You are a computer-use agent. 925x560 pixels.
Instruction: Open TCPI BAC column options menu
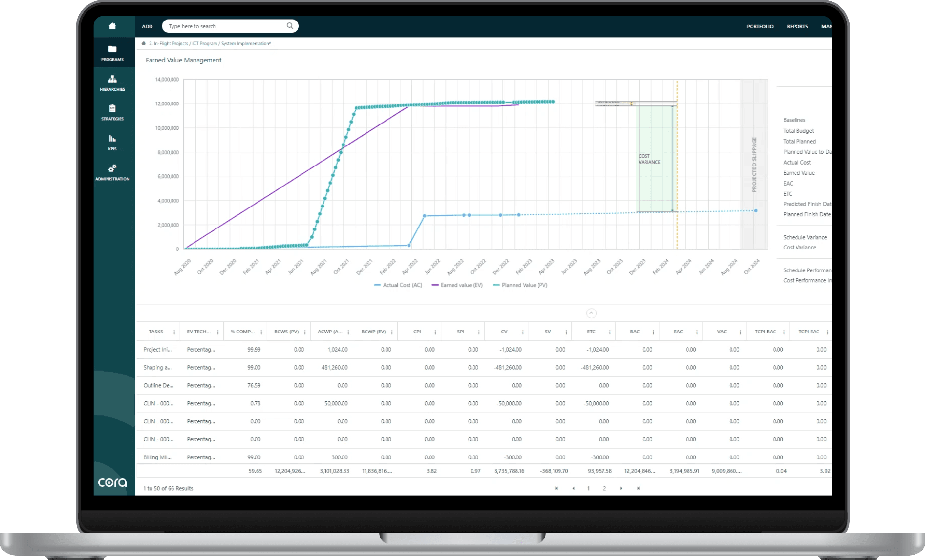(784, 332)
